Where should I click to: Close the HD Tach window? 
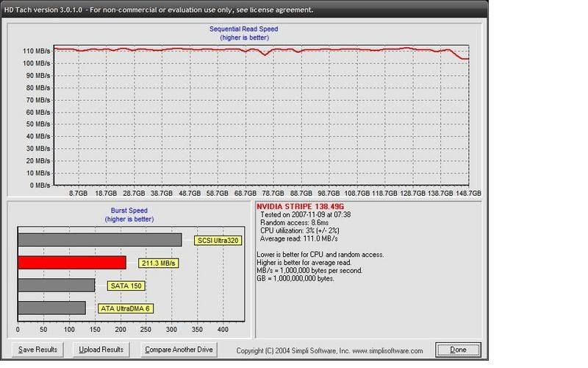478,10
